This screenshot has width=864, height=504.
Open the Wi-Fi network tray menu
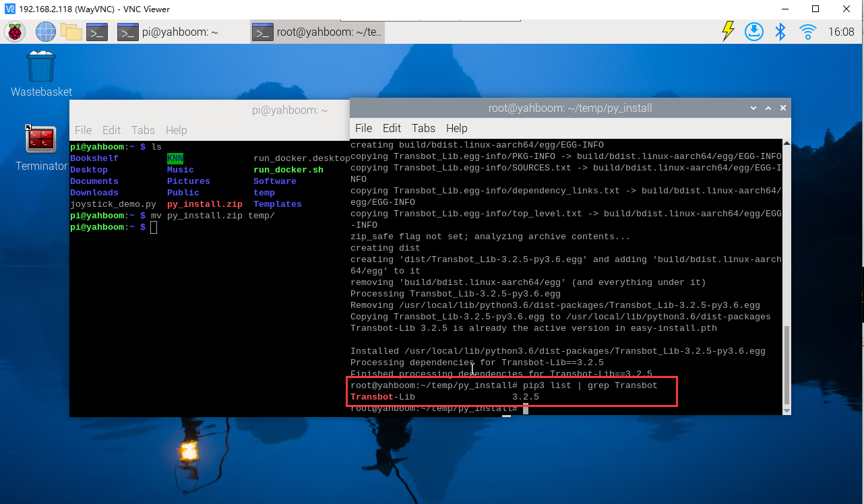[807, 32]
